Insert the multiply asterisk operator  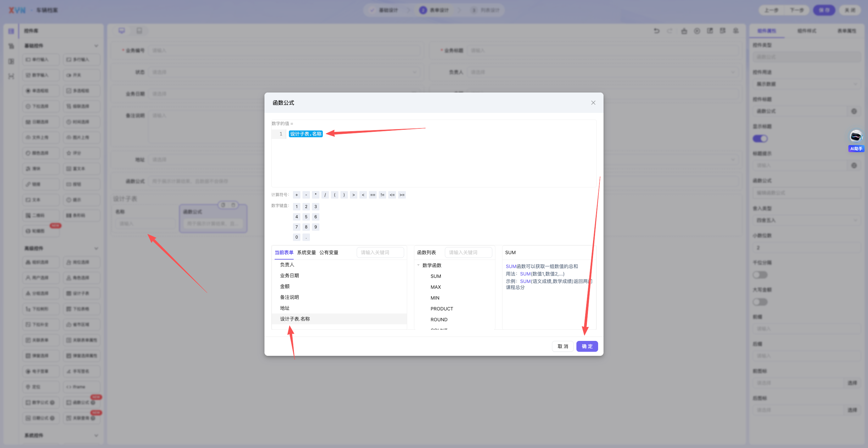click(x=316, y=195)
